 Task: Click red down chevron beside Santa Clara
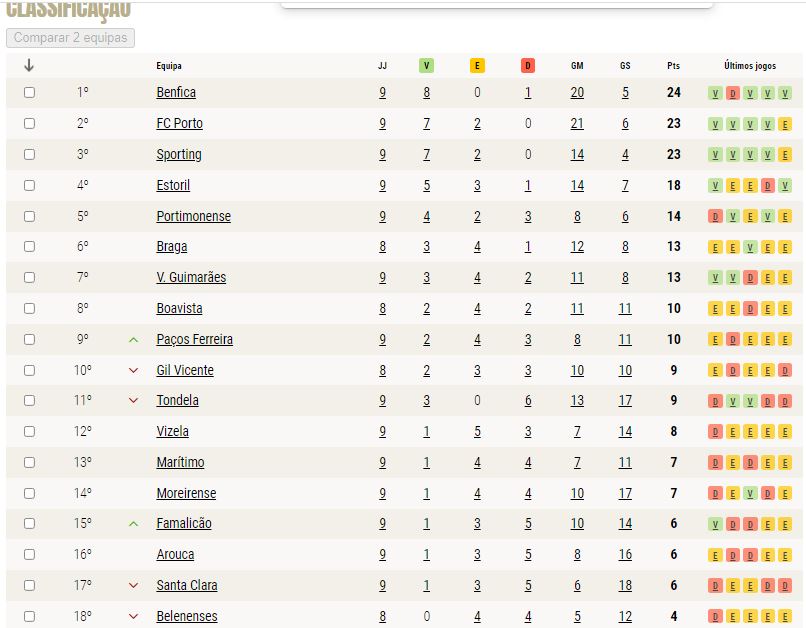(134, 585)
